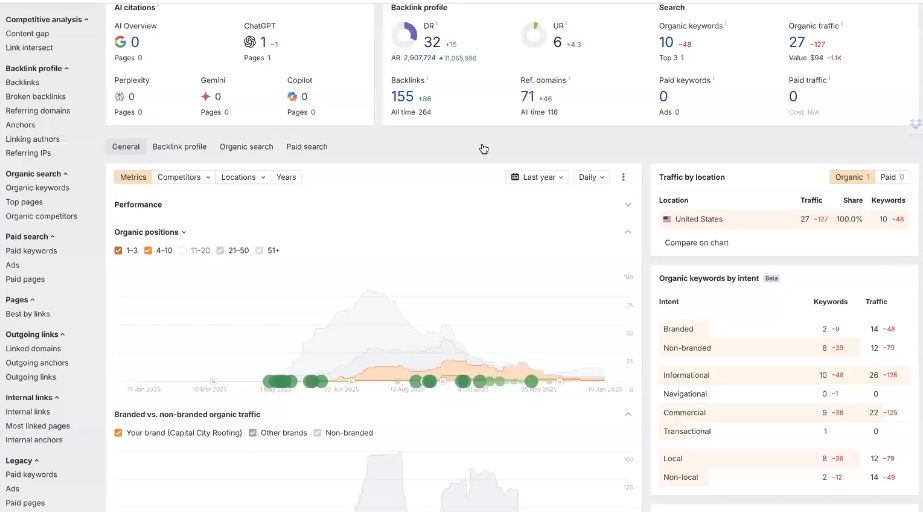The height and width of the screenshot is (512, 923).
Task: Click the Gemini star icon
Action: (x=205, y=97)
